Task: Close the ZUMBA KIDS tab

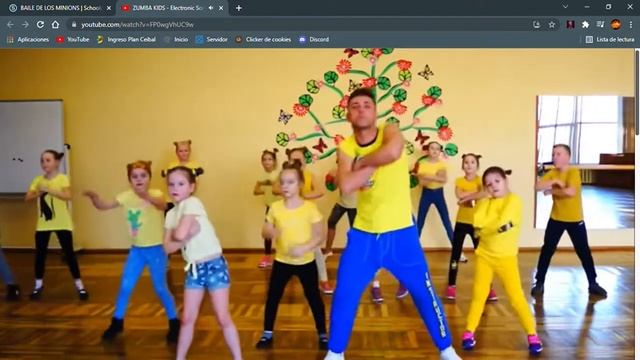Action: pyautogui.click(x=221, y=8)
